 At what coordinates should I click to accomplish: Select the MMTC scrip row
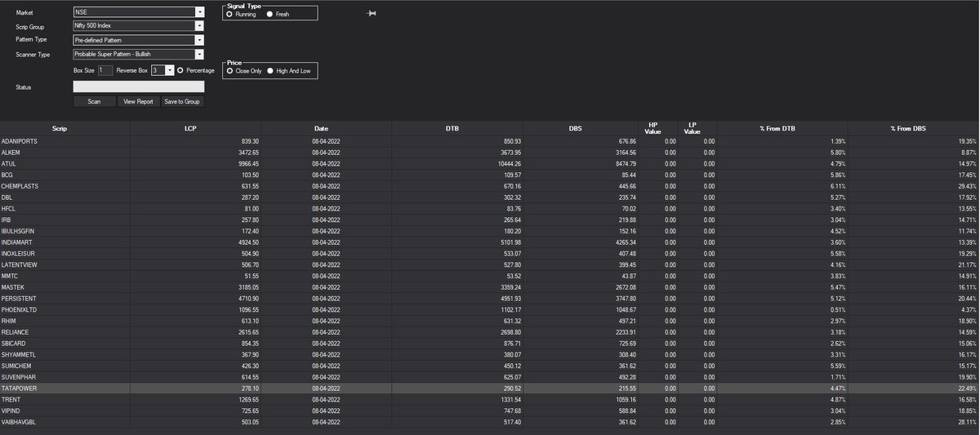(490, 276)
